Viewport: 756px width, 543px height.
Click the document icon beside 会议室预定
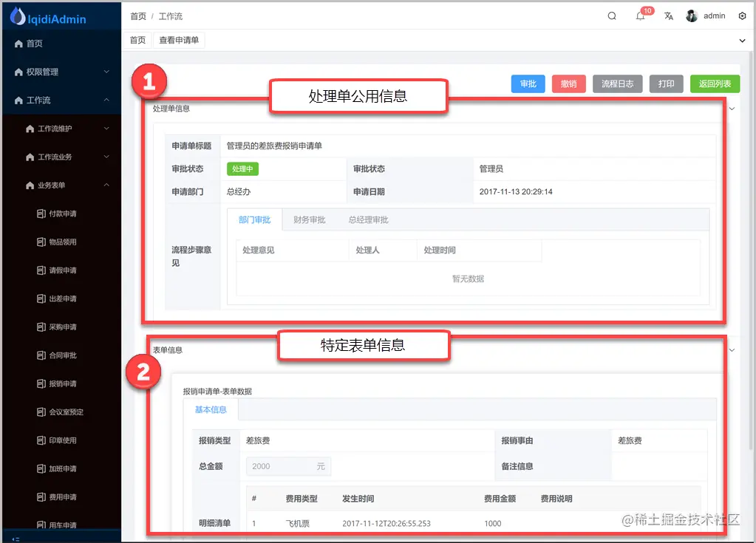(x=41, y=412)
